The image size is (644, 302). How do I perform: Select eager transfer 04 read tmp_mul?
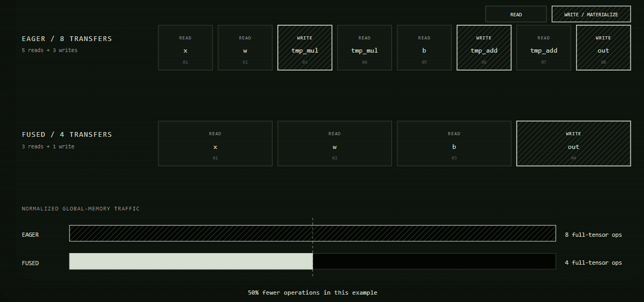(365, 47)
